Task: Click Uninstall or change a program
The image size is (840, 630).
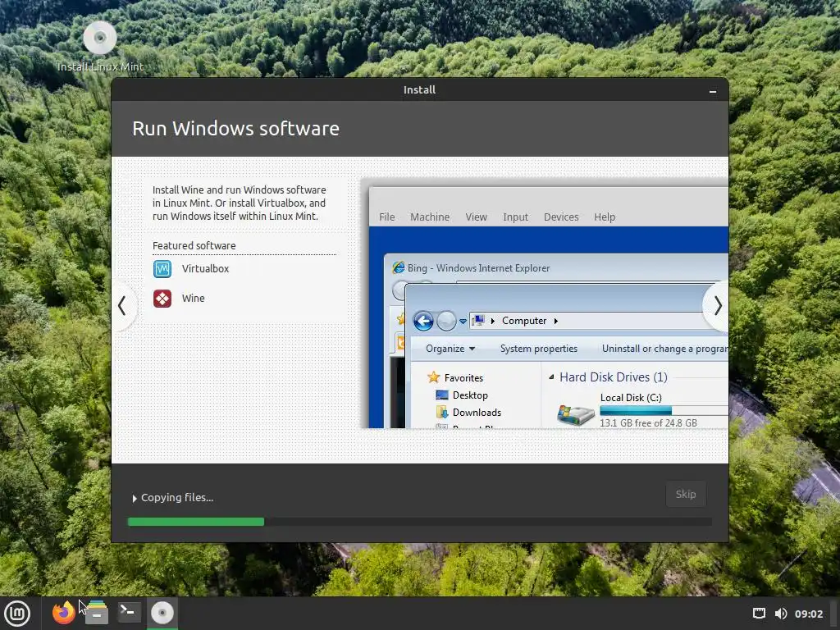Action: click(x=664, y=349)
